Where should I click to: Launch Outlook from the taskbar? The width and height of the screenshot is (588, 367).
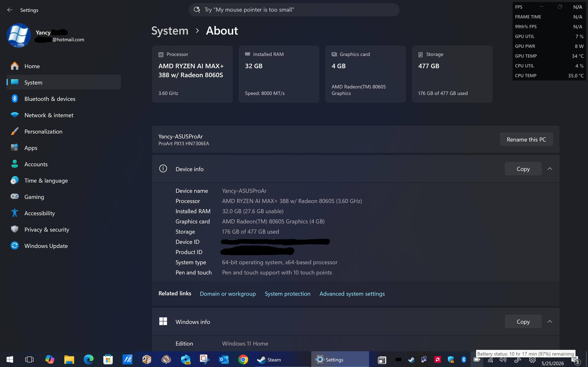pyautogui.click(x=224, y=359)
